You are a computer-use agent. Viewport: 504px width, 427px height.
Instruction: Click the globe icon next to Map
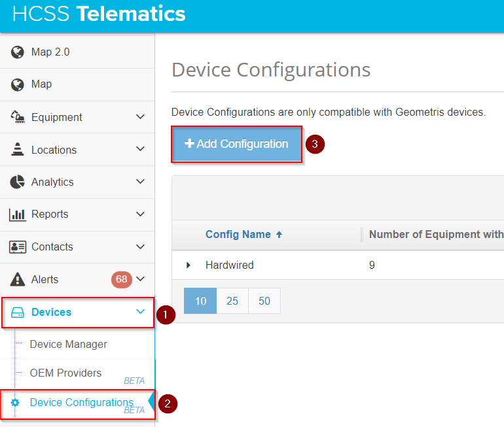pos(18,84)
